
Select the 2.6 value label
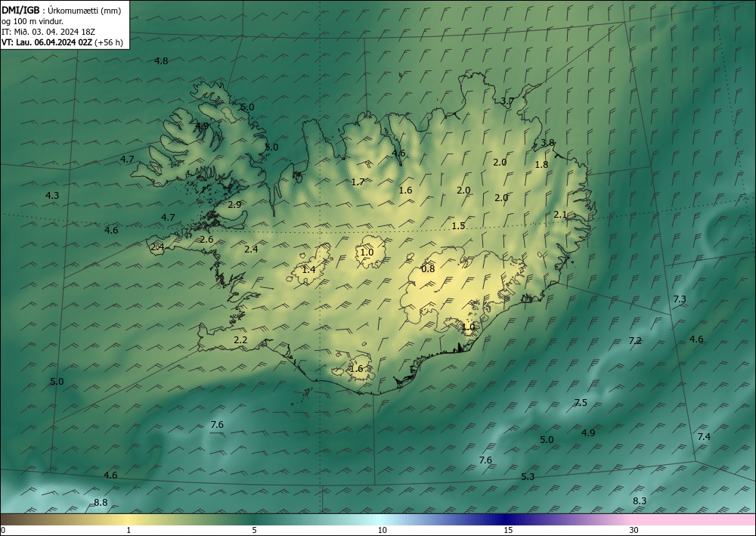[x=206, y=239]
